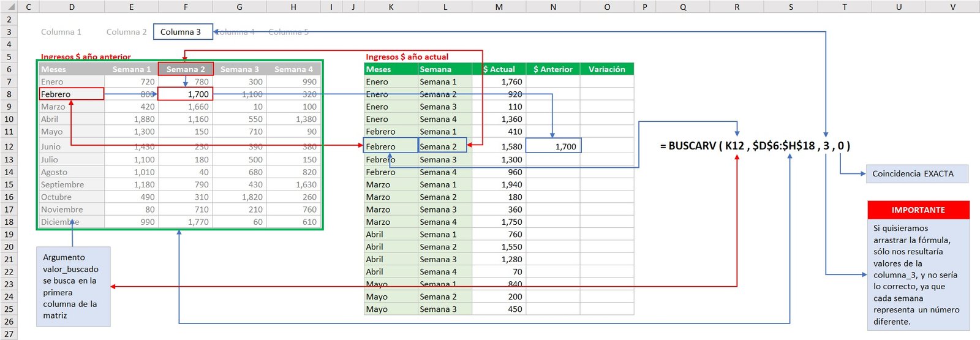Select the $ Anterior header cell
The height and width of the screenshot is (340, 980).
(552, 69)
